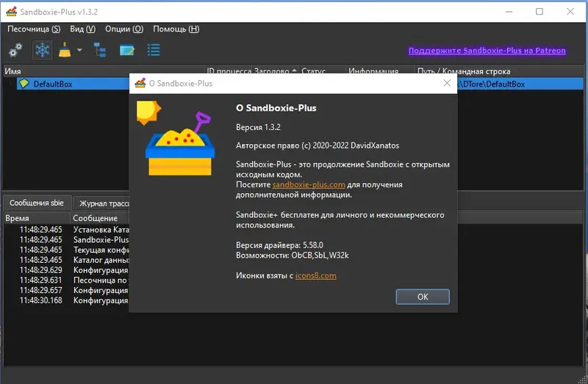The width and height of the screenshot is (588, 384).
Task: Select the log entry at 11:48:29.657
Action: (x=67, y=290)
